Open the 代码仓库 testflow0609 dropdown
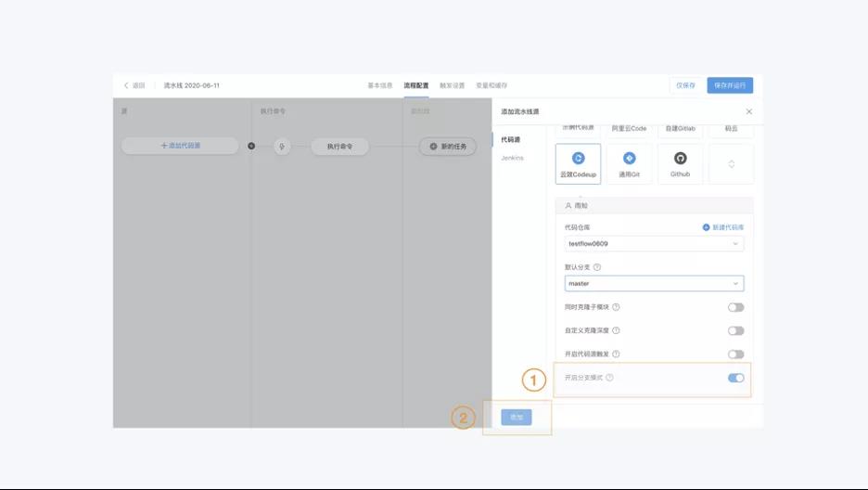Viewport: 868px width, 490px height. 655,244
